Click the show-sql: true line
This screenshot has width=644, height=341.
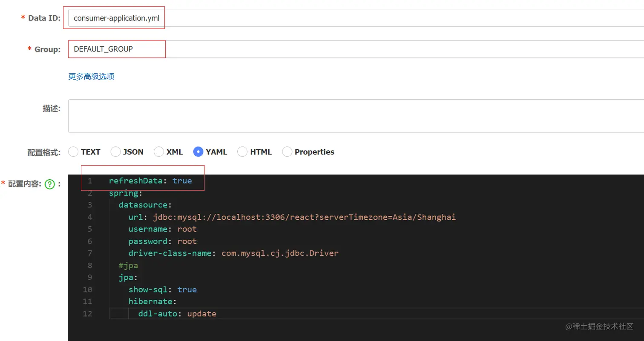(x=163, y=289)
